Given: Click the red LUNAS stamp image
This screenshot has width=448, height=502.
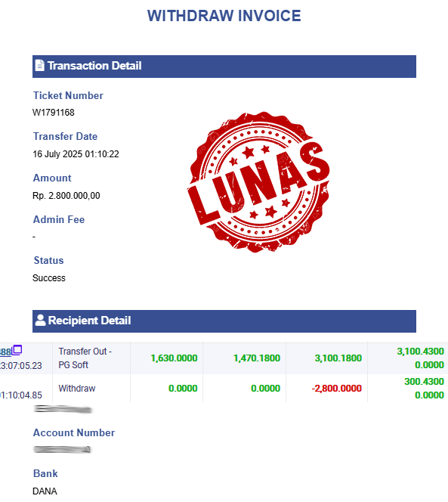Looking at the screenshot, I should [x=258, y=182].
